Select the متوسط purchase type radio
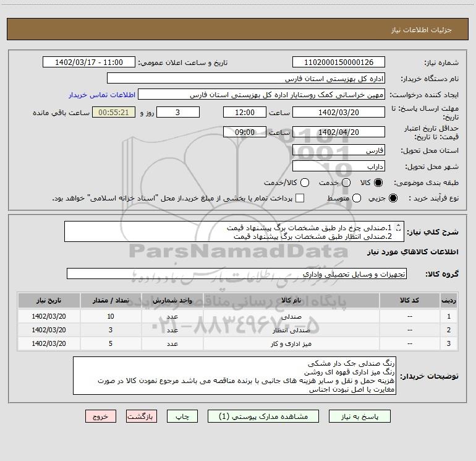The height and width of the screenshot is (461, 476). tap(357, 198)
